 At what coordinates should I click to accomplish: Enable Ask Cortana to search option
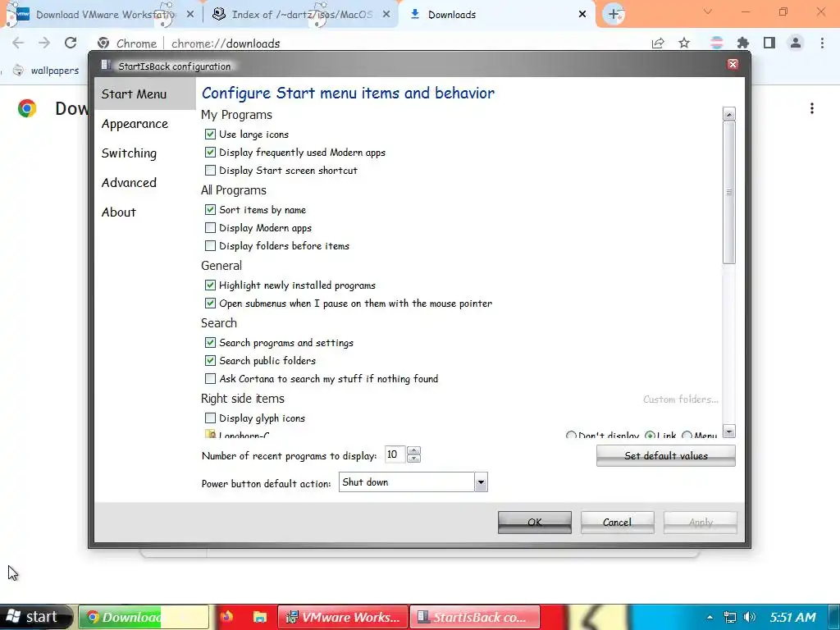coord(210,379)
